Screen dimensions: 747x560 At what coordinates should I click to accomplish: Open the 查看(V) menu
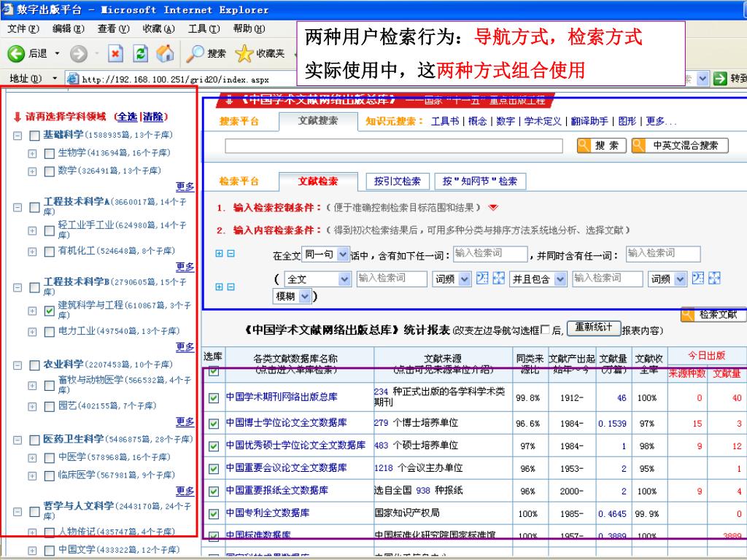coord(113,28)
